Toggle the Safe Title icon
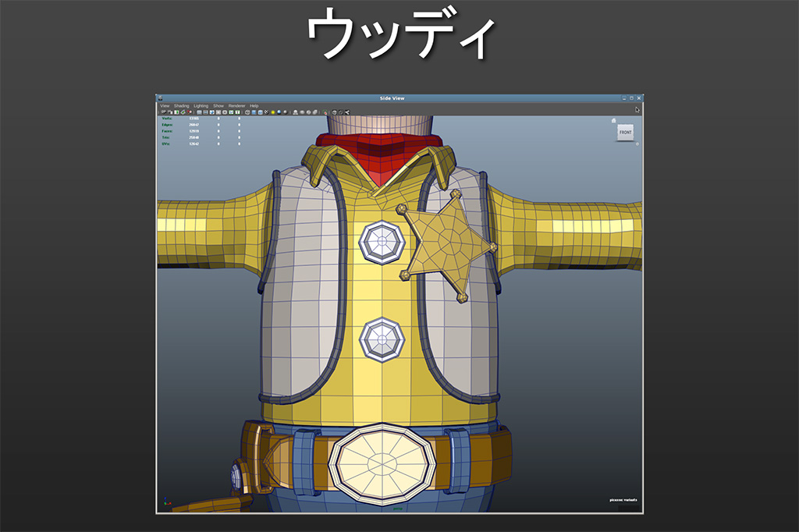799x532 pixels. coord(237,112)
